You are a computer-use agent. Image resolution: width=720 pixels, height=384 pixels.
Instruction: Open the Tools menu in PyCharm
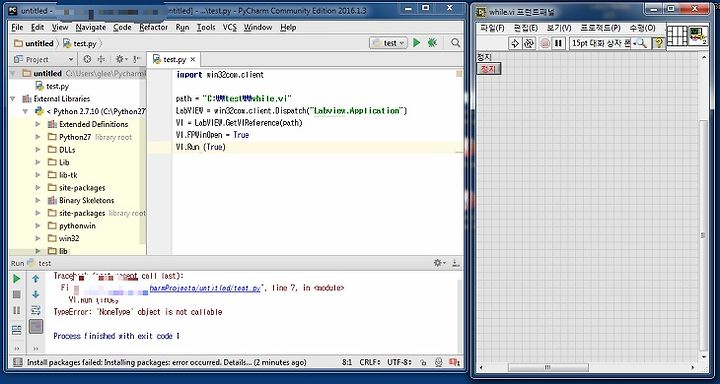(206, 28)
